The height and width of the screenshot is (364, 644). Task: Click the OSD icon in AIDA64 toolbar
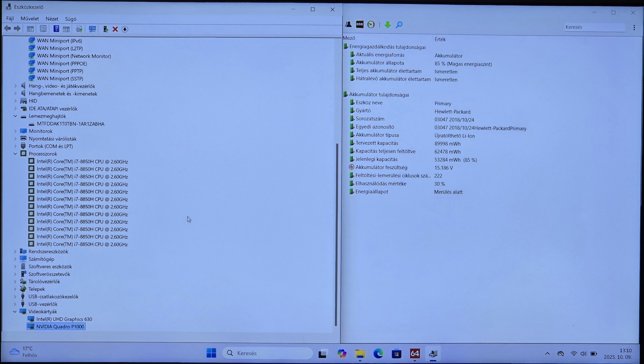tap(359, 24)
